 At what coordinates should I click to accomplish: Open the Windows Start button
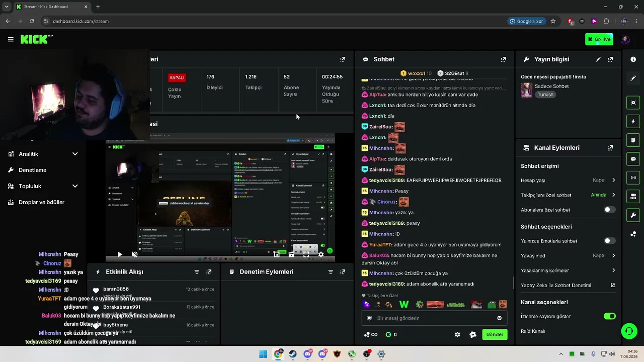263,354
